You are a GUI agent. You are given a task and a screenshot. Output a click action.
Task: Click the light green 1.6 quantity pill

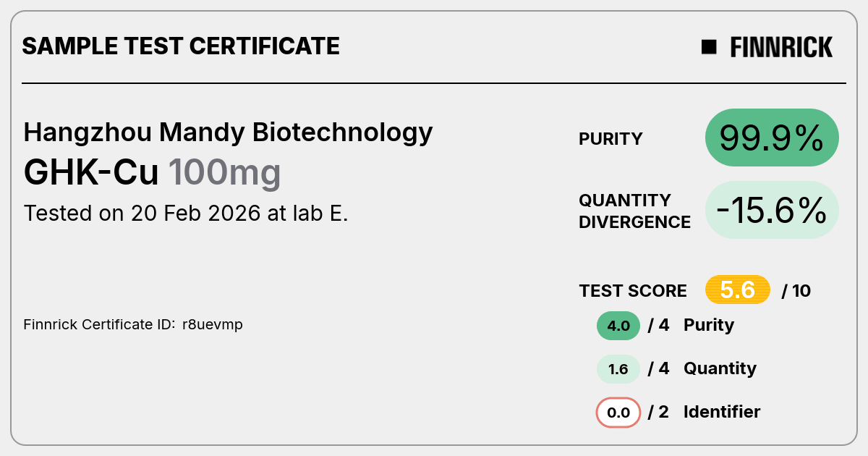[x=618, y=369]
